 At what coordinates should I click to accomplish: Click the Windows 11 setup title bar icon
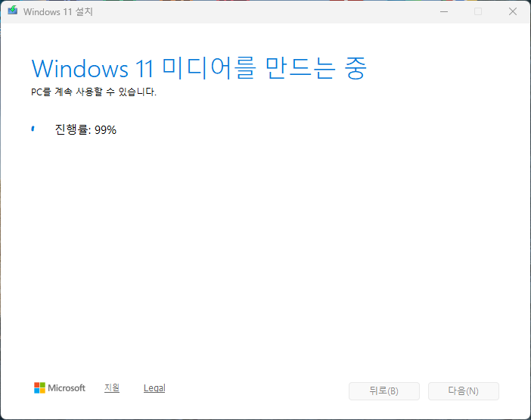click(x=13, y=11)
